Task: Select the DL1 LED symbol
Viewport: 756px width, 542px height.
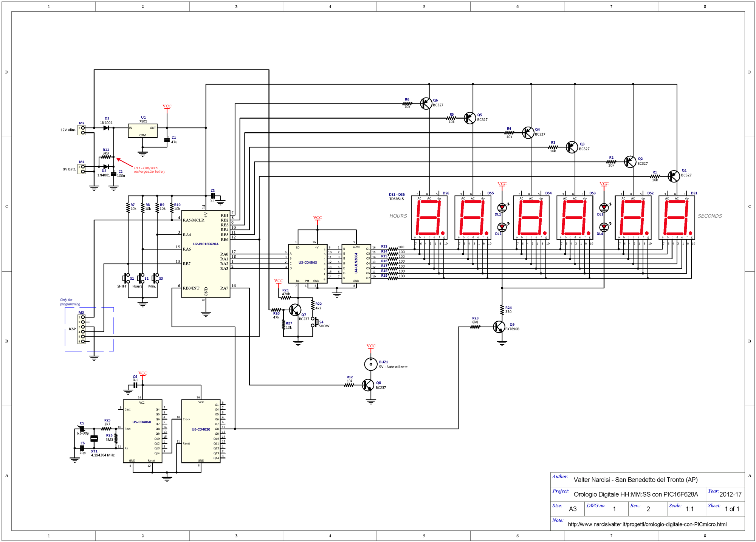Action: pos(502,207)
